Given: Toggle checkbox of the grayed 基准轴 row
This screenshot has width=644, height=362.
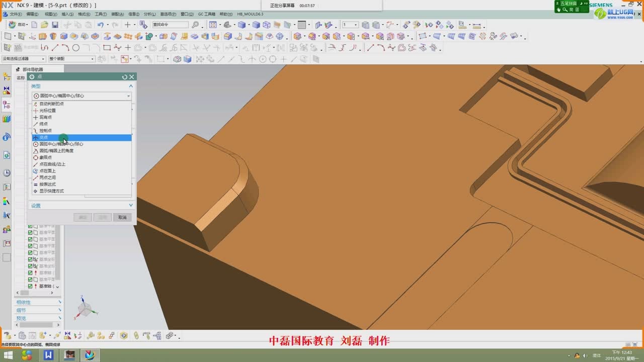Looking at the screenshot, I should coord(30,273).
